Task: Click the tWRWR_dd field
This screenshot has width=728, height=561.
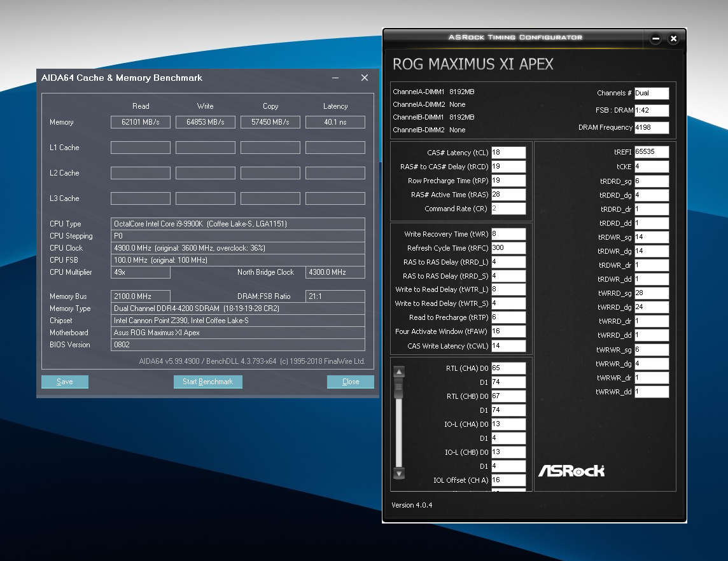Action: tap(652, 392)
